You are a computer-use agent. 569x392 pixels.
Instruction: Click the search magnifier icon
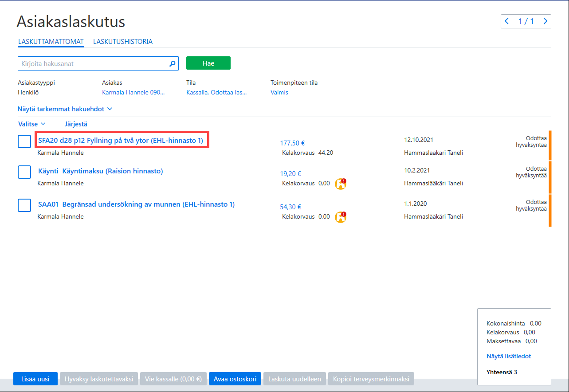(x=173, y=63)
